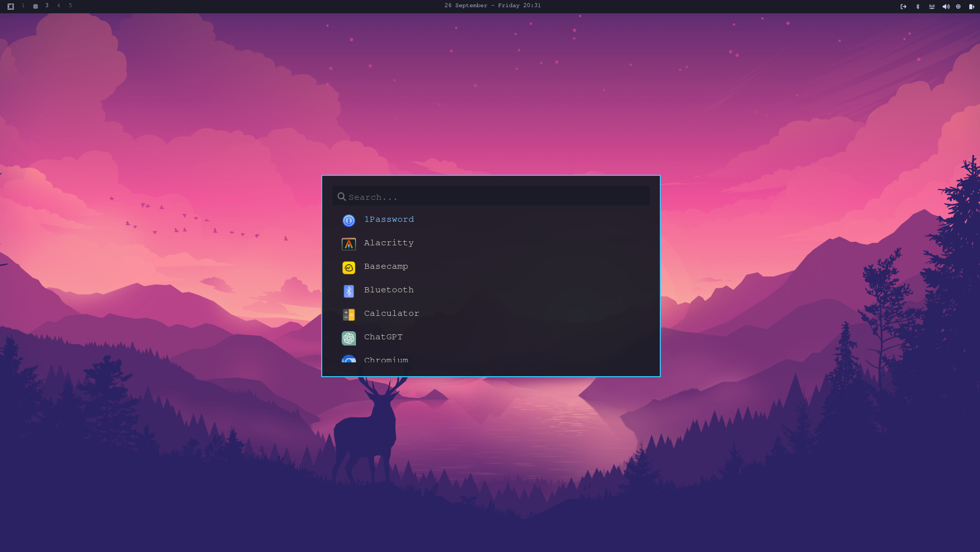Switch to workspace 3
The width and height of the screenshot is (980, 552).
[47, 6]
